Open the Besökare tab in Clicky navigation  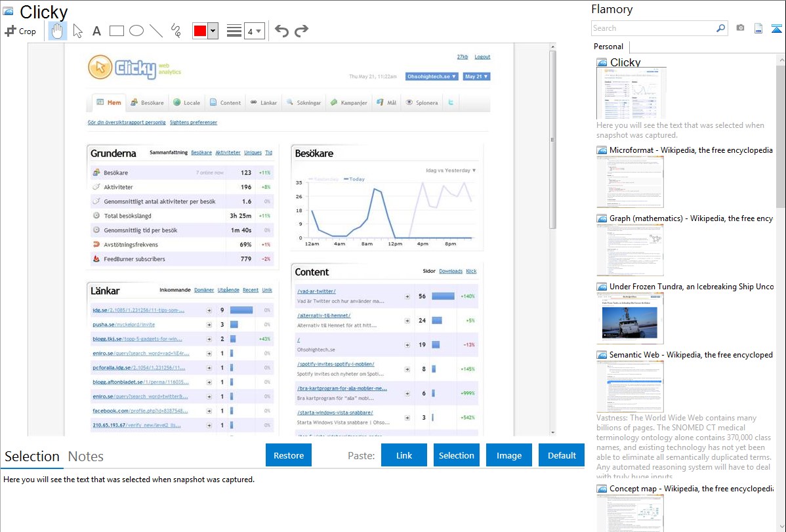pyautogui.click(x=148, y=103)
